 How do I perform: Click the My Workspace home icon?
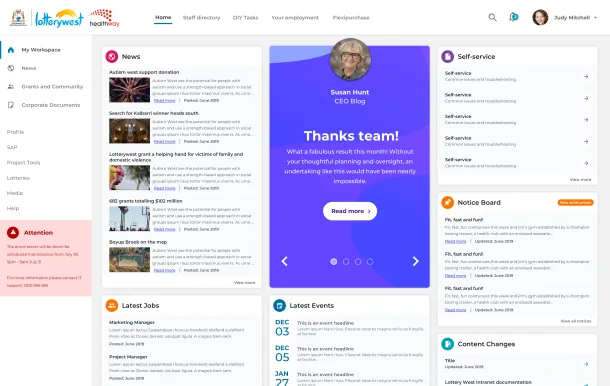click(11, 50)
